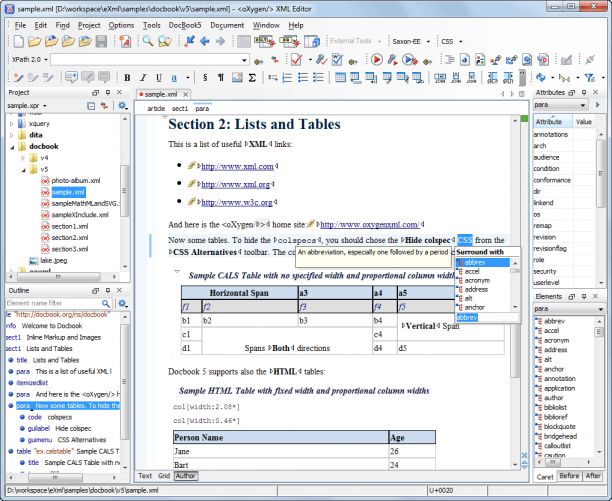Click the Forward navigation arrow
Image resolution: width=612 pixels, height=501 pixels.
click(x=221, y=41)
